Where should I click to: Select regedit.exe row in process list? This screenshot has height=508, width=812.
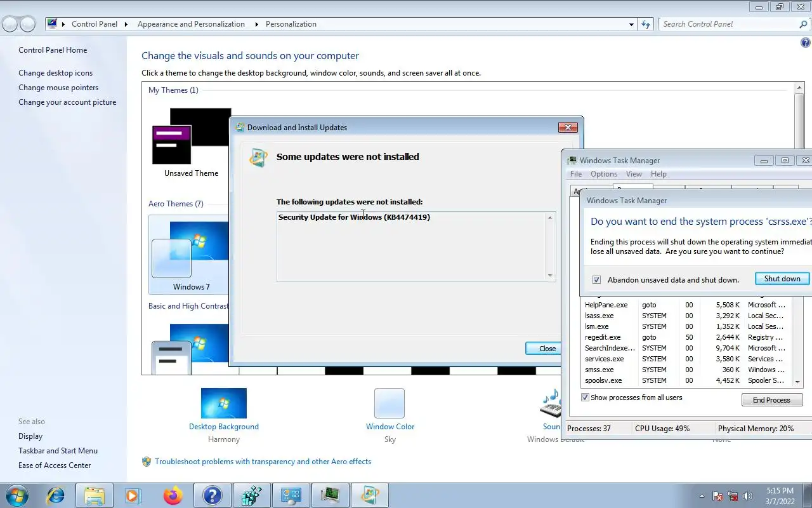pos(687,337)
